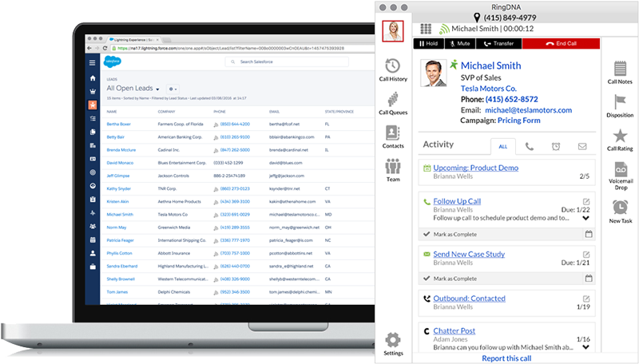The image size is (639, 364).
Task: Click phone number (415) 652-8572
Action: [511, 99]
